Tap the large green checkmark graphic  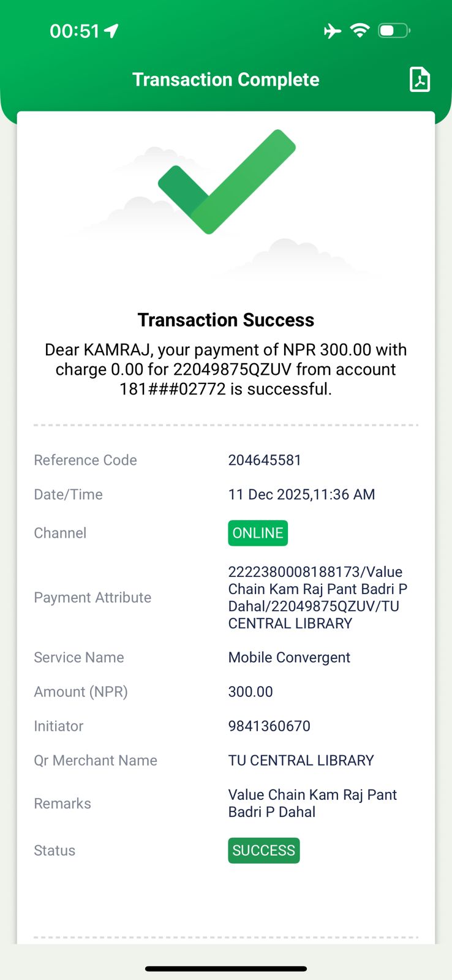pos(227,182)
